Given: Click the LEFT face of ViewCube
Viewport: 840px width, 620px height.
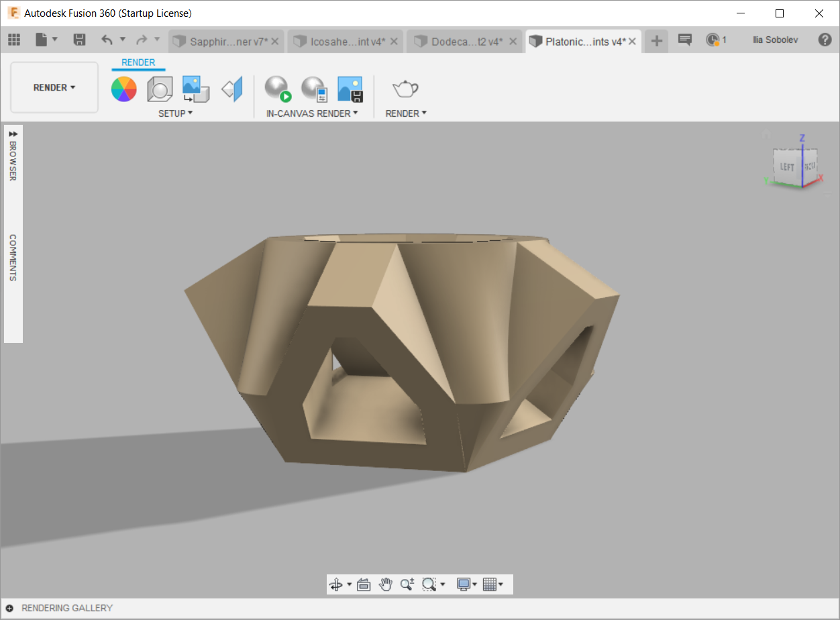Looking at the screenshot, I should tap(787, 167).
